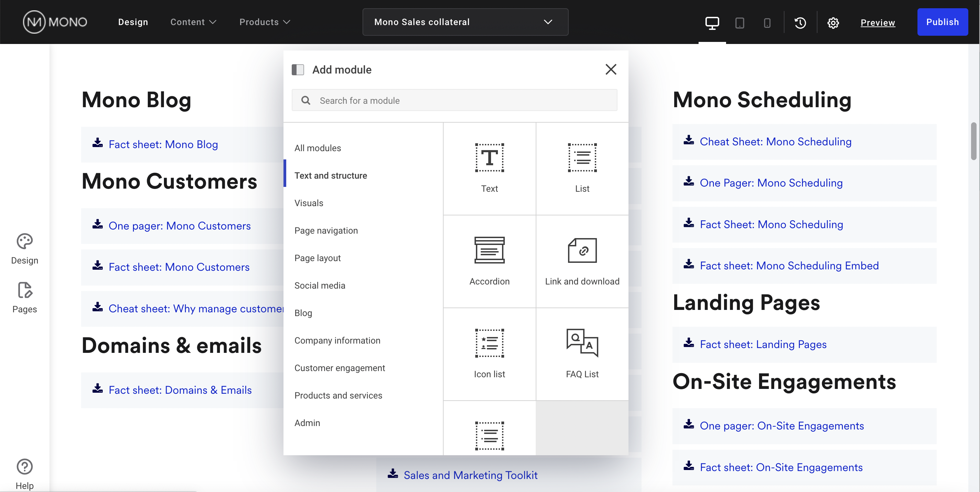Toggle Add module panel docking icon
The width and height of the screenshot is (980, 492).
[298, 70]
